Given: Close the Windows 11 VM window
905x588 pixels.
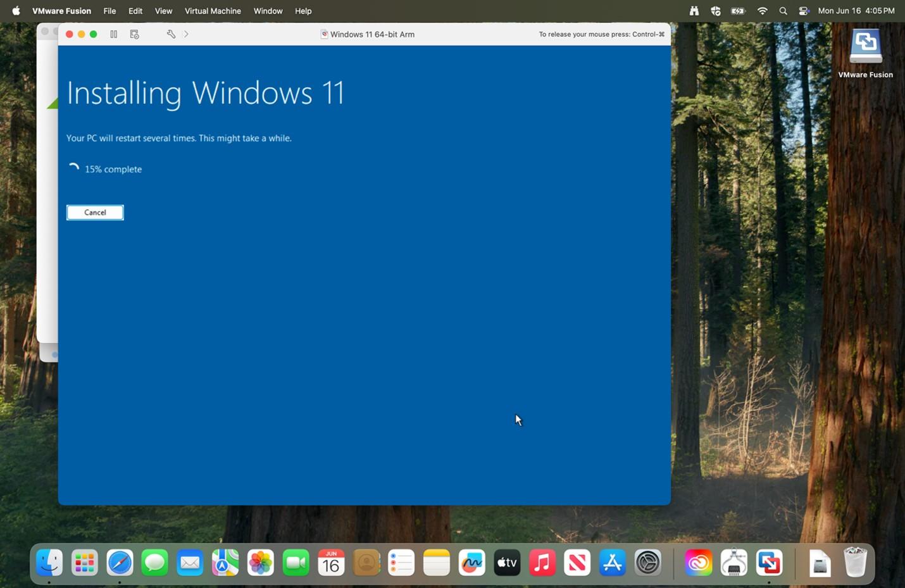Looking at the screenshot, I should (70, 34).
